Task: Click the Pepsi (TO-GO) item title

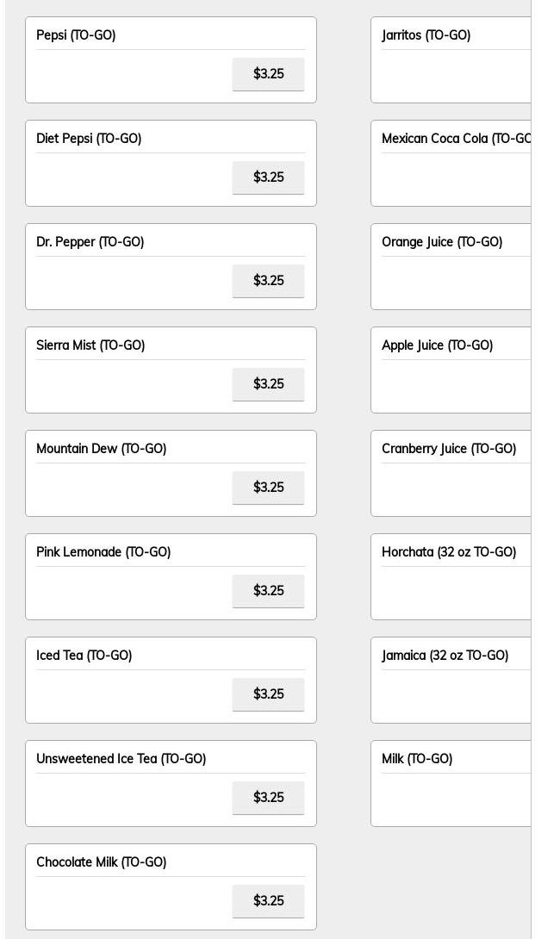Action: (x=76, y=34)
